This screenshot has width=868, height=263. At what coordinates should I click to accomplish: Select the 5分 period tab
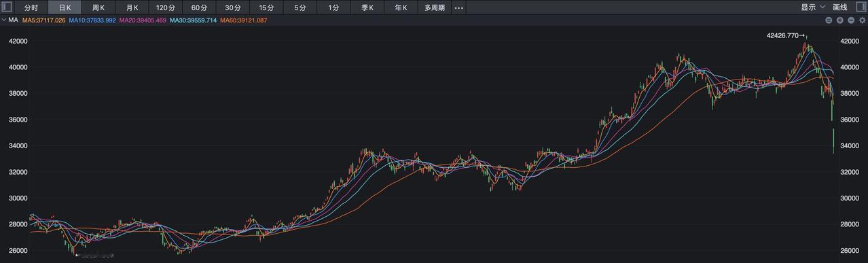[300, 7]
